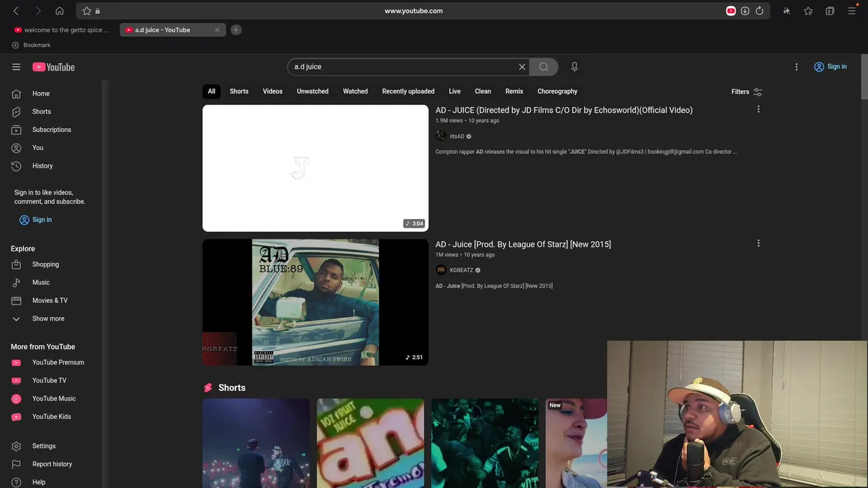Click the AD - JUICE Official Video title

(564, 110)
